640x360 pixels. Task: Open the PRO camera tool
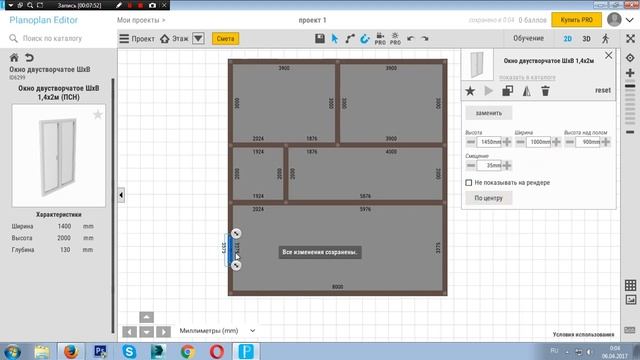[x=380, y=39]
